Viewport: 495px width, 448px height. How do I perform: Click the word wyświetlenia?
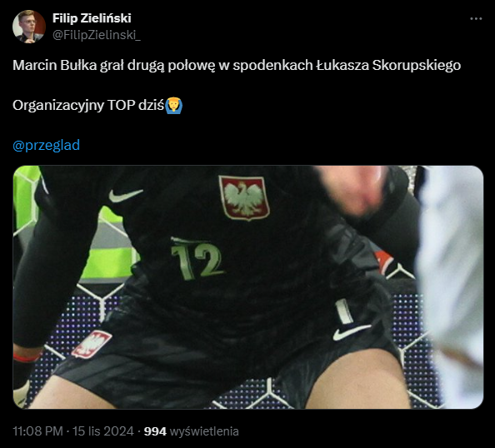click(x=204, y=431)
